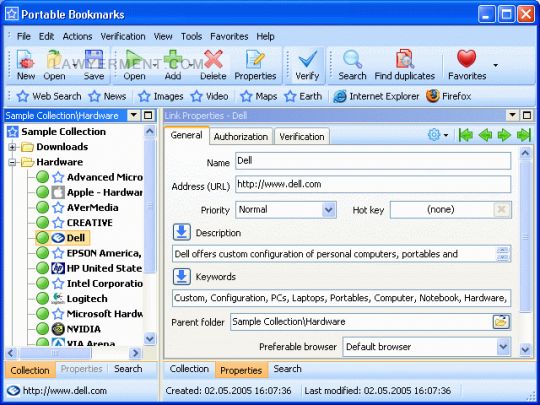
Task: Select the CREATIVE bookmark
Action: coord(90,223)
